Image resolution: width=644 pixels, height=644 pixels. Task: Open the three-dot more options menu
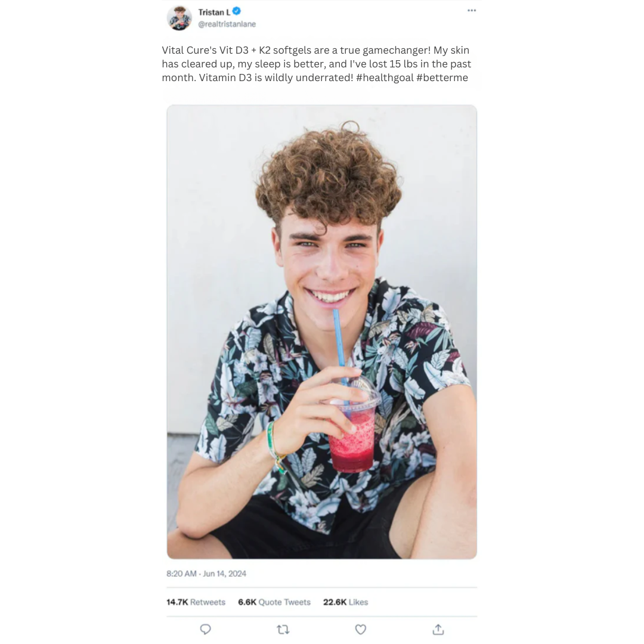tap(472, 11)
